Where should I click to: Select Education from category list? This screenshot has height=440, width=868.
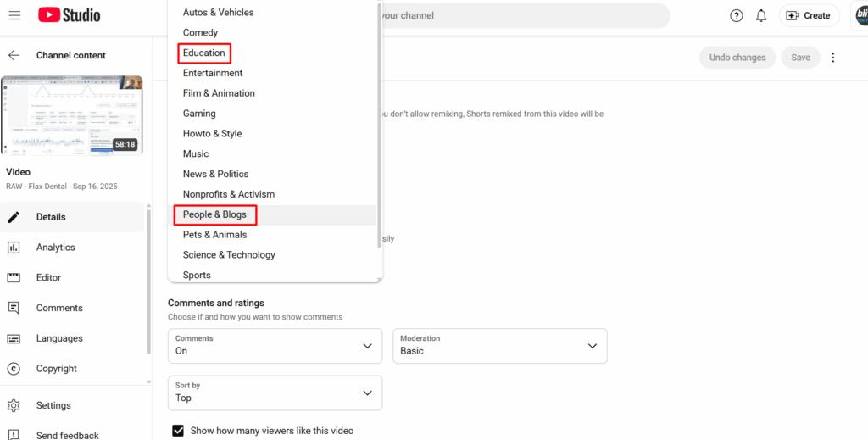pyautogui.click(x=204, y=53)
